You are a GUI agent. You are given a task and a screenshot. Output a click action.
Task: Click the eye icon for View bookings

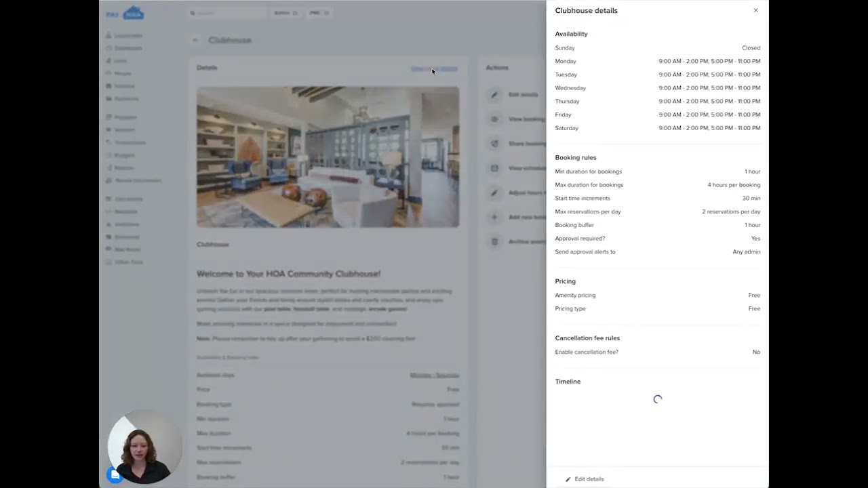pyautogui.click(x=494, y=119)
